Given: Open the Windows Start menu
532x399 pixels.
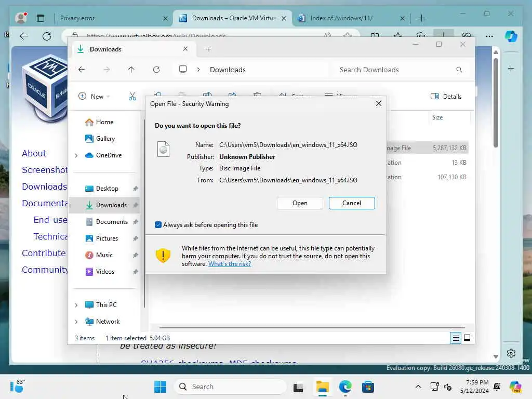Looking at the screenshot, I should point(160,387).
